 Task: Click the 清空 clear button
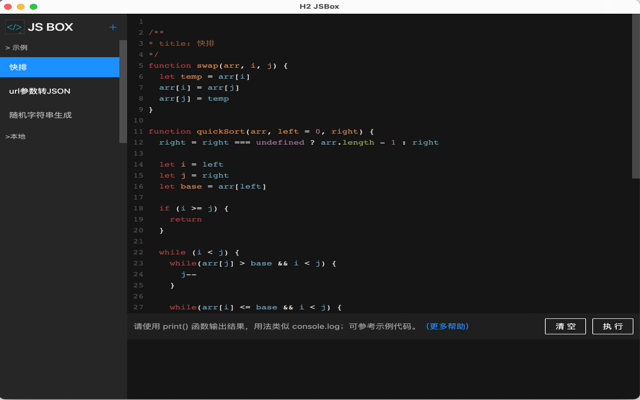coord(565,327)
